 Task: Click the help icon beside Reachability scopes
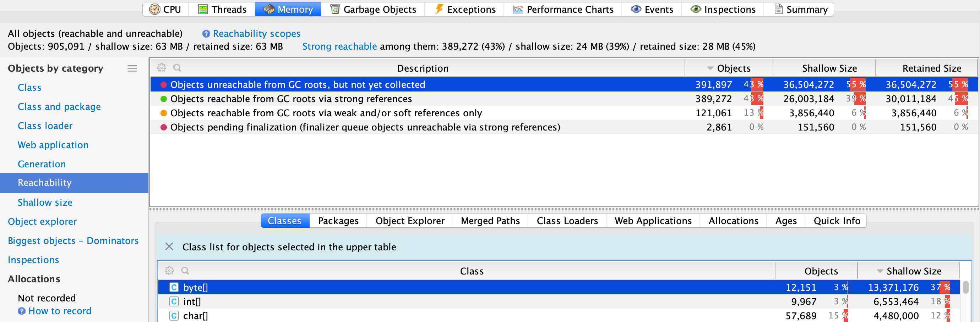[x=206, y=34]
